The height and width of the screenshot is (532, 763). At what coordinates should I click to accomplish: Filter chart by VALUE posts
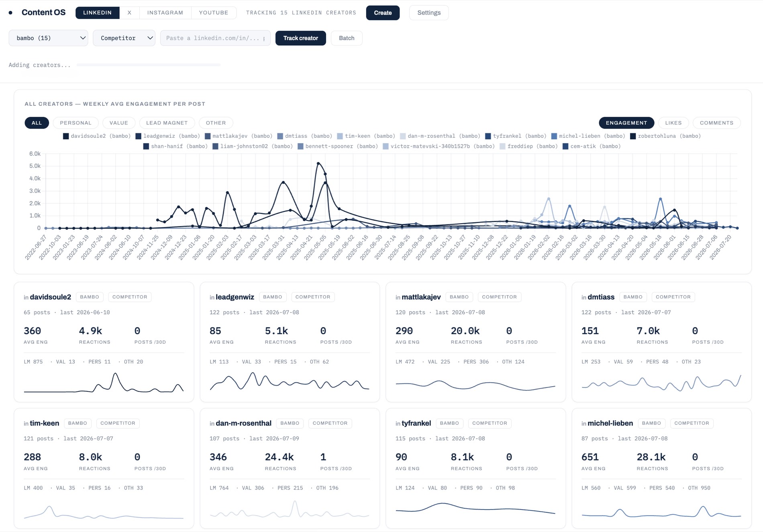click(x=118, y=123)
